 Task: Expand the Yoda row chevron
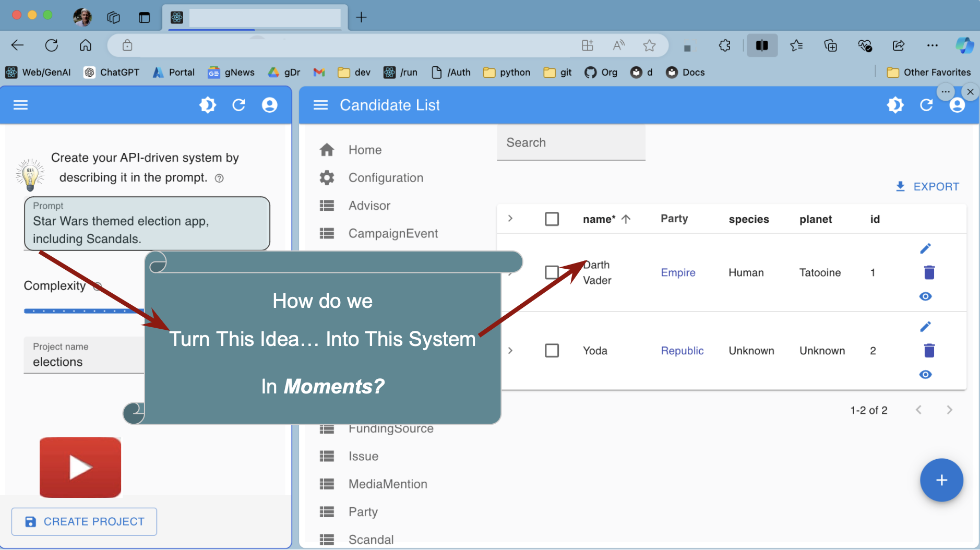510,350
